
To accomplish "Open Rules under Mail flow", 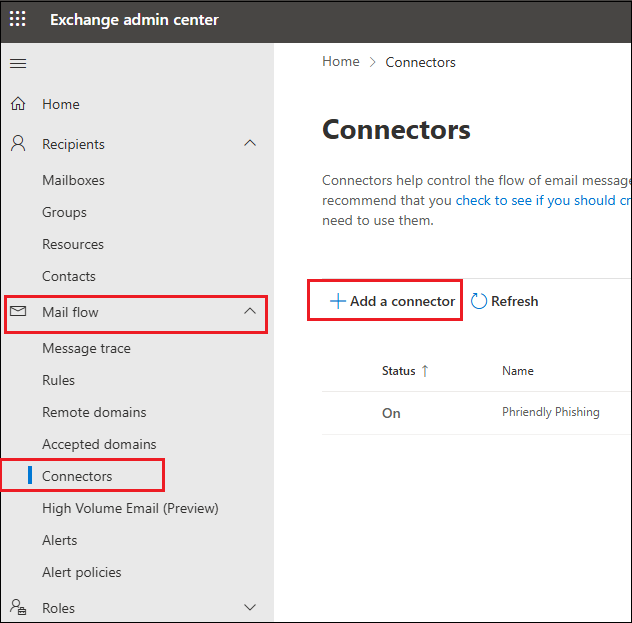I will point(58,380).
